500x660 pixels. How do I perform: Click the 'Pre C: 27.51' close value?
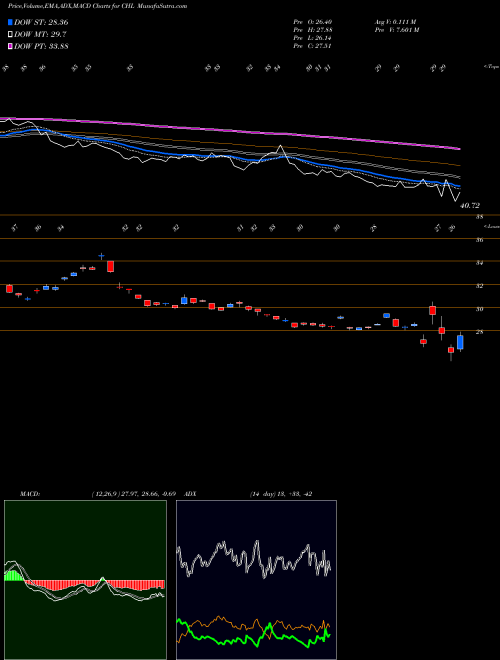(x=313, y=46)
